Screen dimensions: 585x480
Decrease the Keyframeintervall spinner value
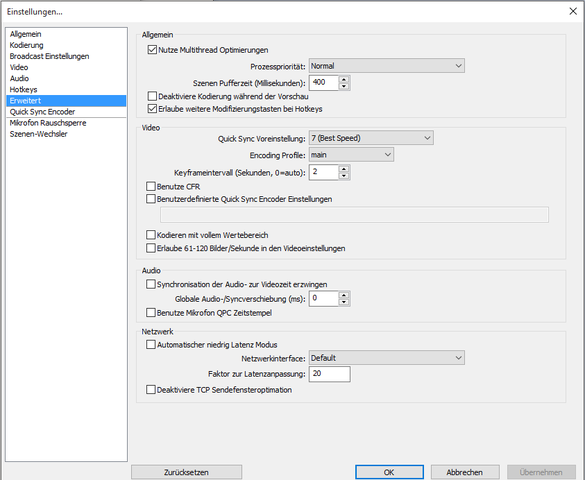point(344,176)
